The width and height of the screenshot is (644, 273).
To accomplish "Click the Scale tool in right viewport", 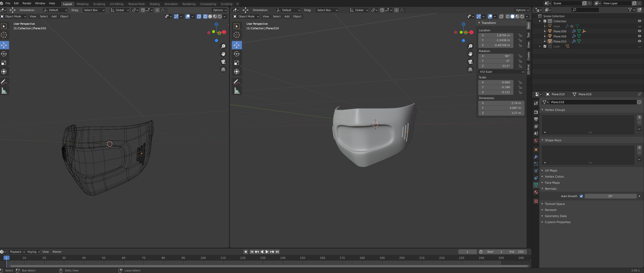I will pos(237,63).
